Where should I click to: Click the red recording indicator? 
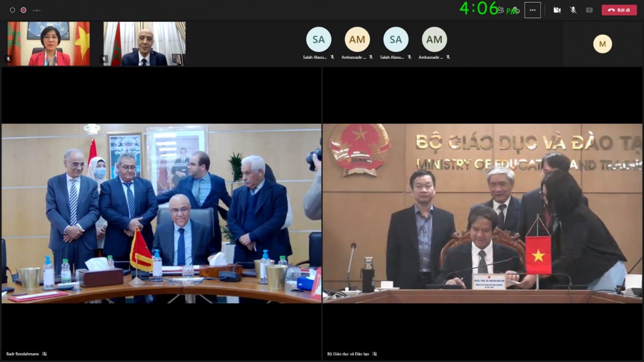(x=23, y=10)
